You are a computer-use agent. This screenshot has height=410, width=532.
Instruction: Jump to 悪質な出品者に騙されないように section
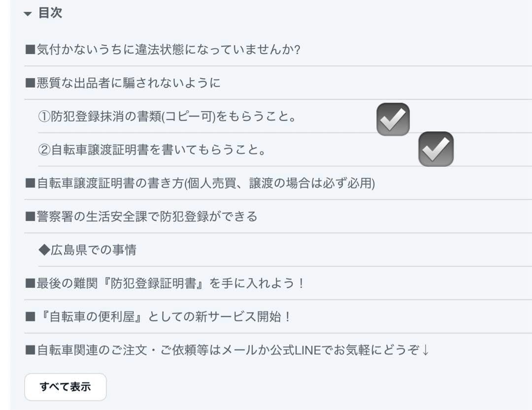[128, 83]
